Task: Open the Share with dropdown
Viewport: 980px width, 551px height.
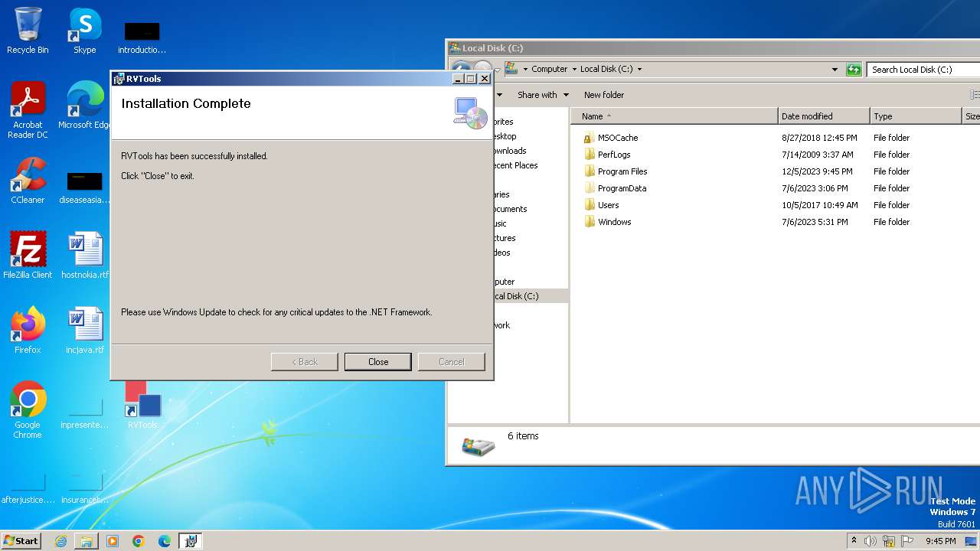Action: (543, 95)
